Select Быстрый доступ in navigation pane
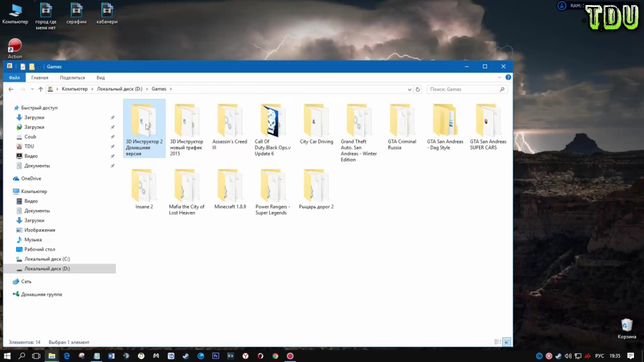 point(39,108)
